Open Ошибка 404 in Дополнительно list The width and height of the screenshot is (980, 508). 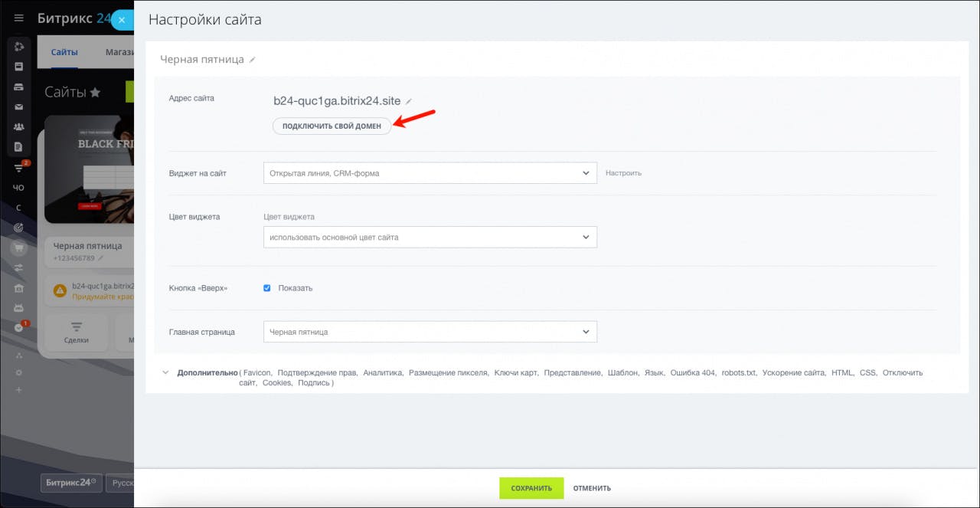click(x=693, y=373)
